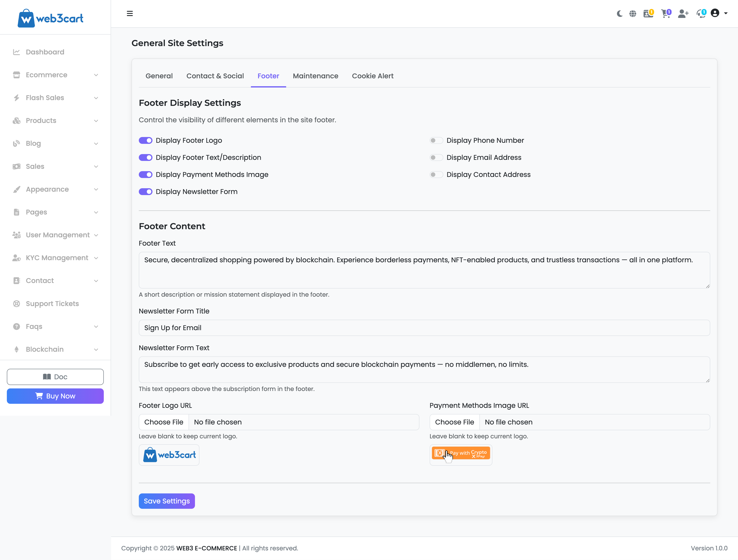Enable the Display Phone Number toggle
The width and height of the screenshot is (738, 560).
pos(436,140)
